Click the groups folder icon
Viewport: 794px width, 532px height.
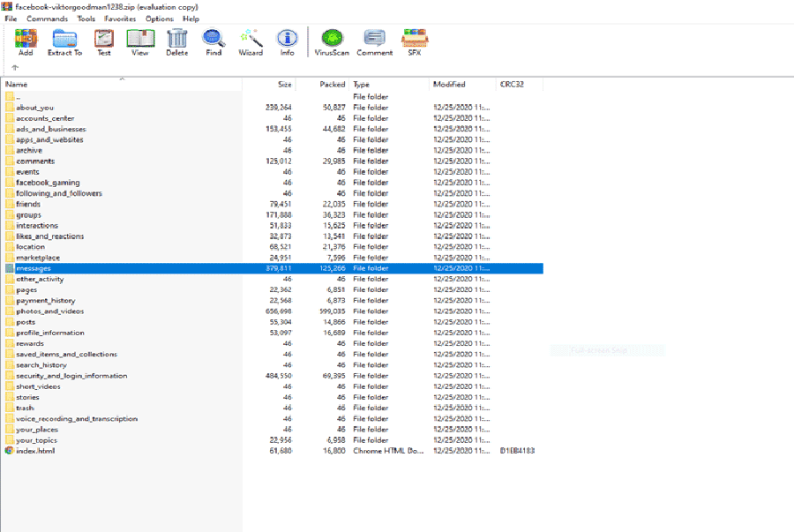pyautogui.click(x=10, y=214)
